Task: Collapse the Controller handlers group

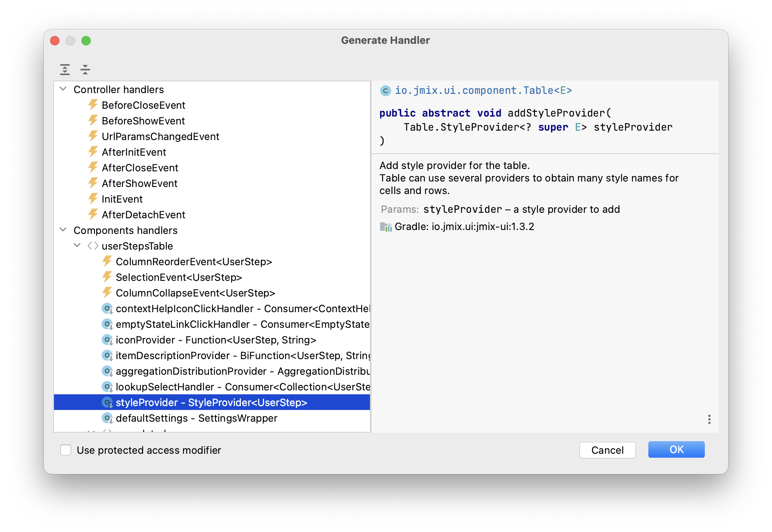Action: 63,89
